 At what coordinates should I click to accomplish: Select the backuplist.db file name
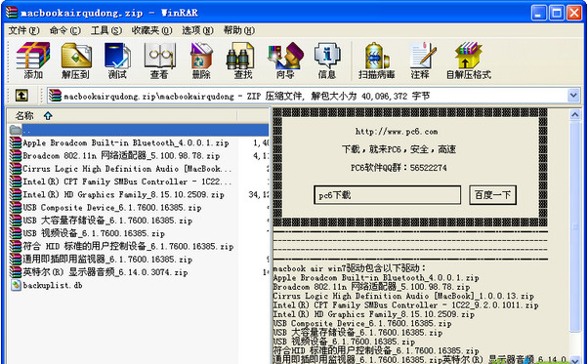tap(53, 285)
